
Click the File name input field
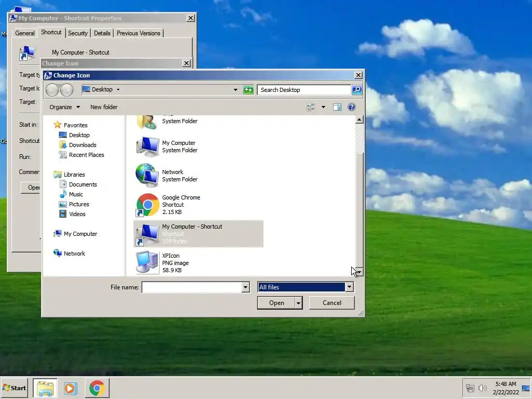192,287
